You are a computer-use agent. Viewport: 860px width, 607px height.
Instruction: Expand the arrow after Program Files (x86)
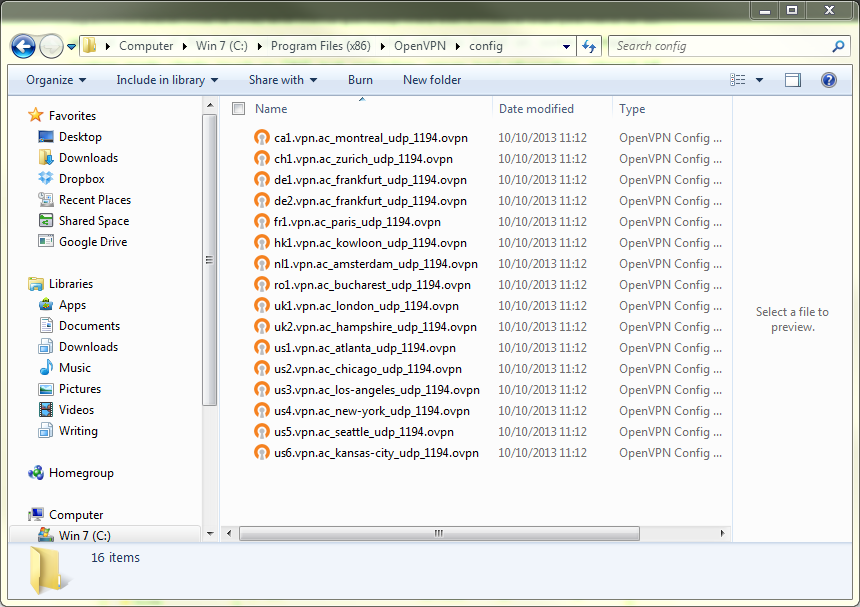point(382,47)
